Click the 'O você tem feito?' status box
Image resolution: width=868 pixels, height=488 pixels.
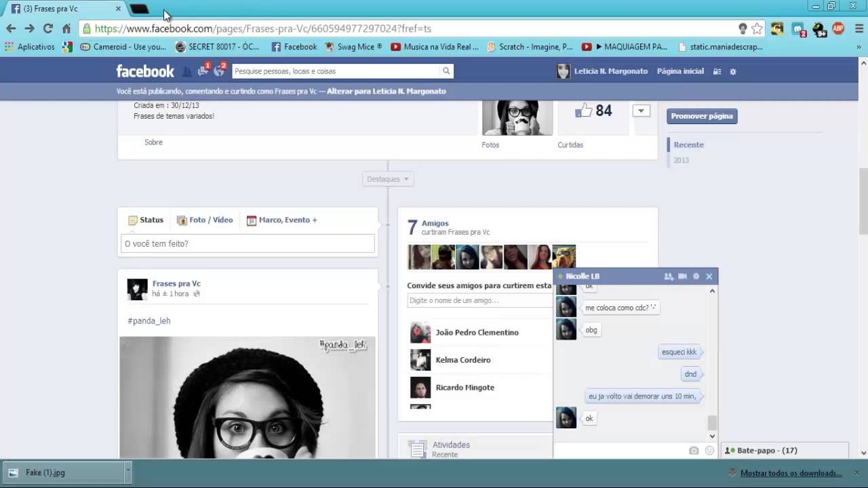coord(248,243)
